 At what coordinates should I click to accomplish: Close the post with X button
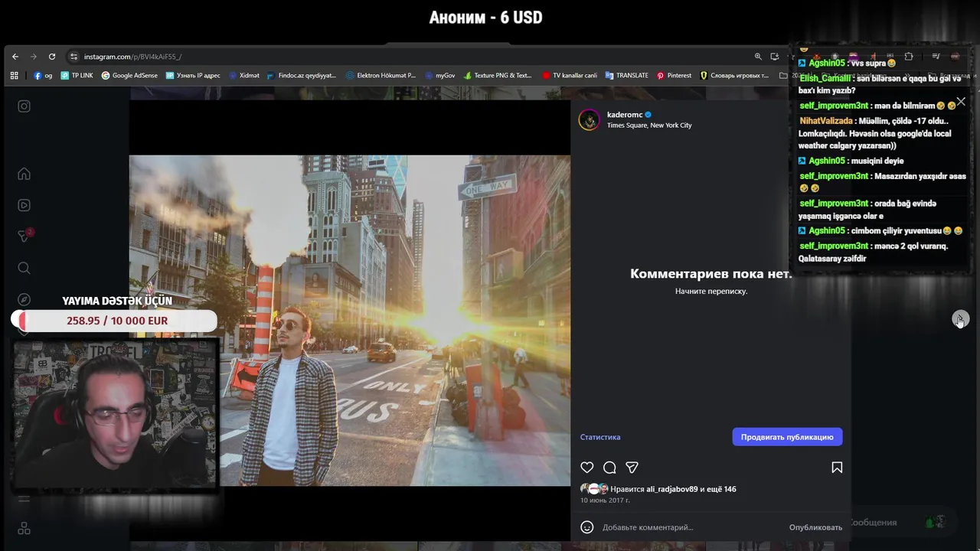(961, 101)
